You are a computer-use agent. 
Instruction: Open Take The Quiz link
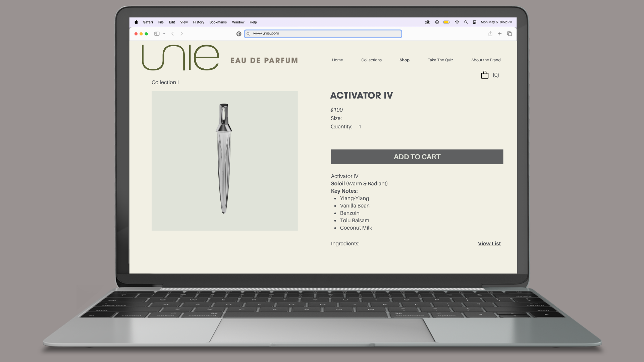[x=440, y=60]
